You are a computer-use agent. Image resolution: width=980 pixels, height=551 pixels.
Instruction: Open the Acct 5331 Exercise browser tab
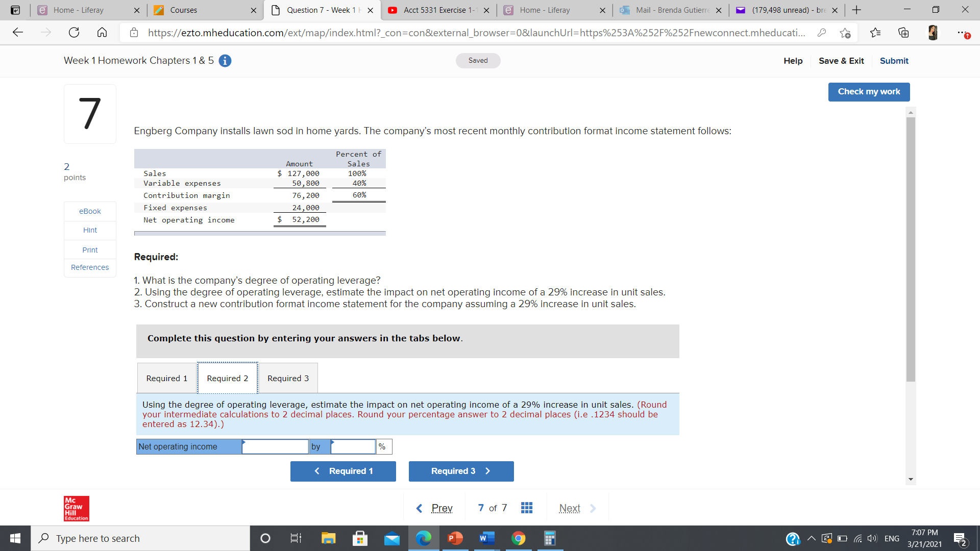[436, 10]
